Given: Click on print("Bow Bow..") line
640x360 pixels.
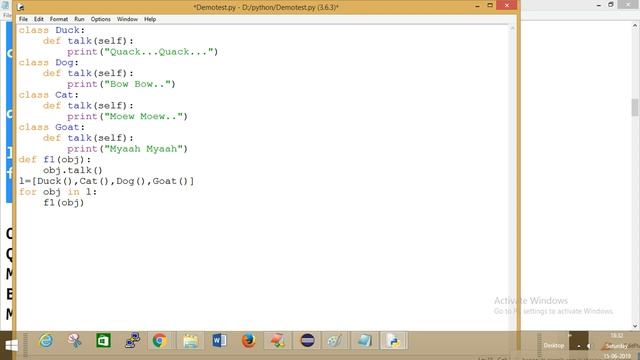Looking at the screenshot, I should [x=121, y=84].
